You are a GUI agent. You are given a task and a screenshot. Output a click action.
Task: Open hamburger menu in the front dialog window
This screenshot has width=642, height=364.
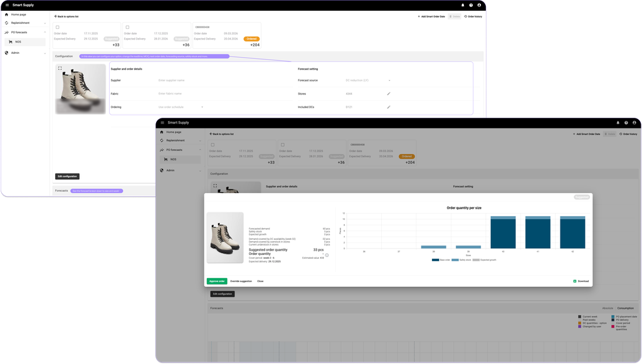[162, 123]
